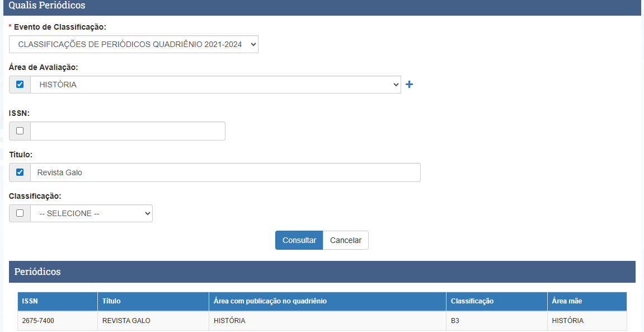Expand the Área de Avaliação HISTÓRIA dropdown

point(215,85)
